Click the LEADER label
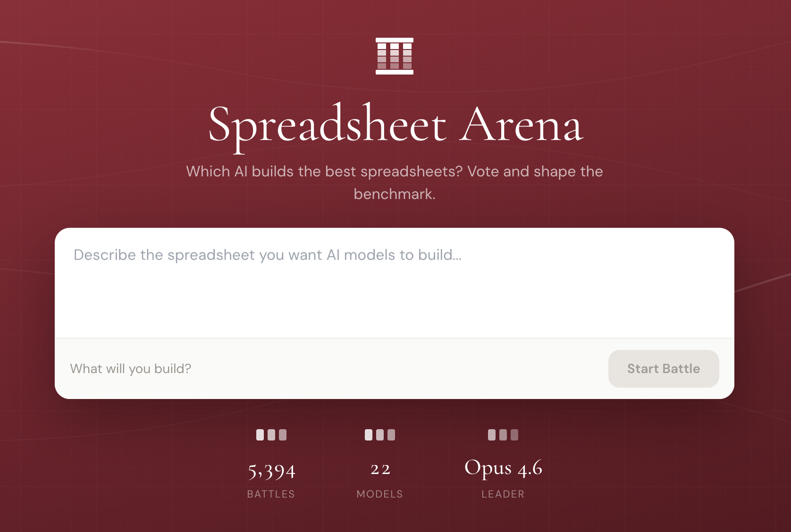 [503, 494]
